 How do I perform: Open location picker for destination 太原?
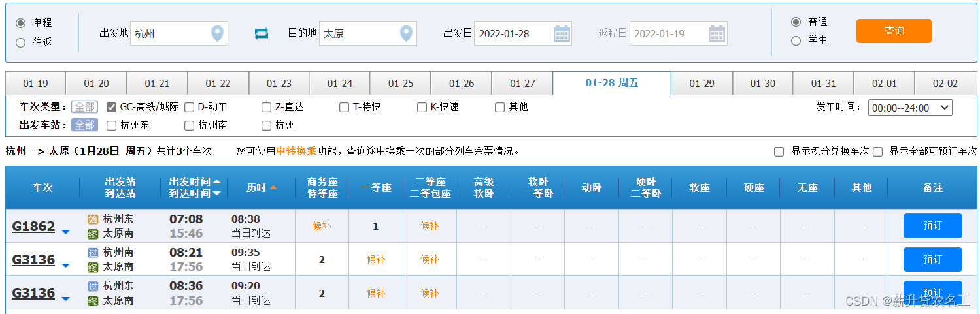tap(406, 33)
